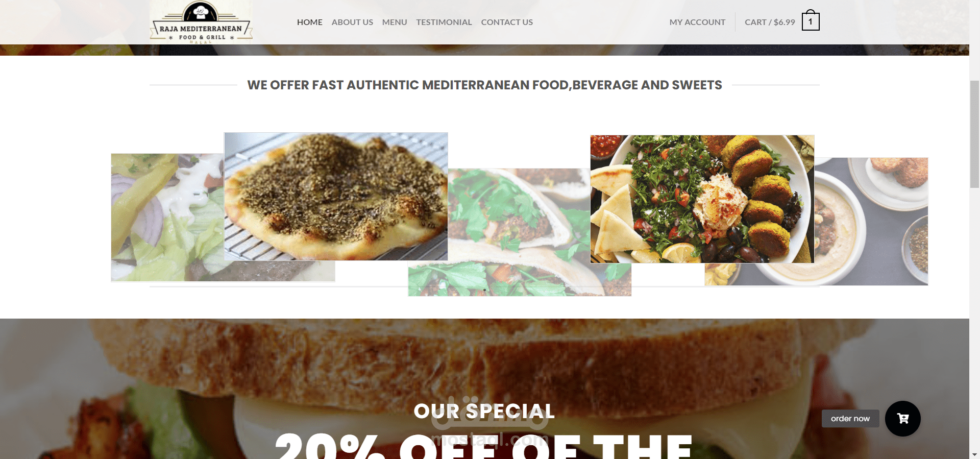Screen dimensions: 980x459
Task: Open the cart bag icon showing 1
Action: [x=811, y=21]
